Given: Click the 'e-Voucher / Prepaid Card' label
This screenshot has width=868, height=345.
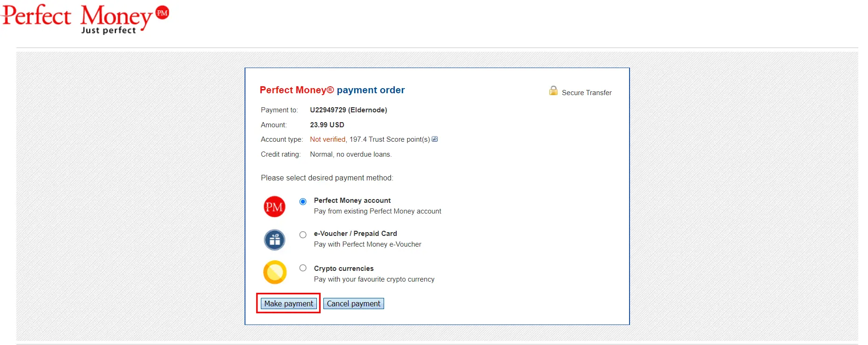Looking at the screenshot, I should tap(356, 234).
